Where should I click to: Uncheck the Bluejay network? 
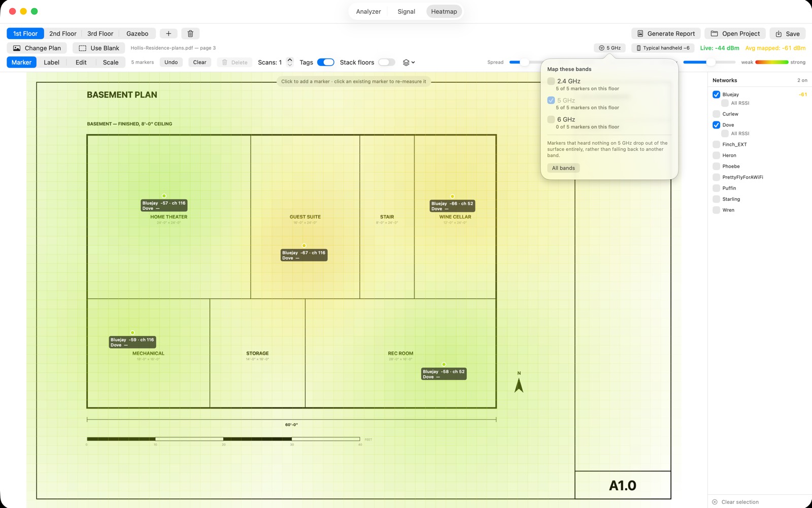point(716,94)
